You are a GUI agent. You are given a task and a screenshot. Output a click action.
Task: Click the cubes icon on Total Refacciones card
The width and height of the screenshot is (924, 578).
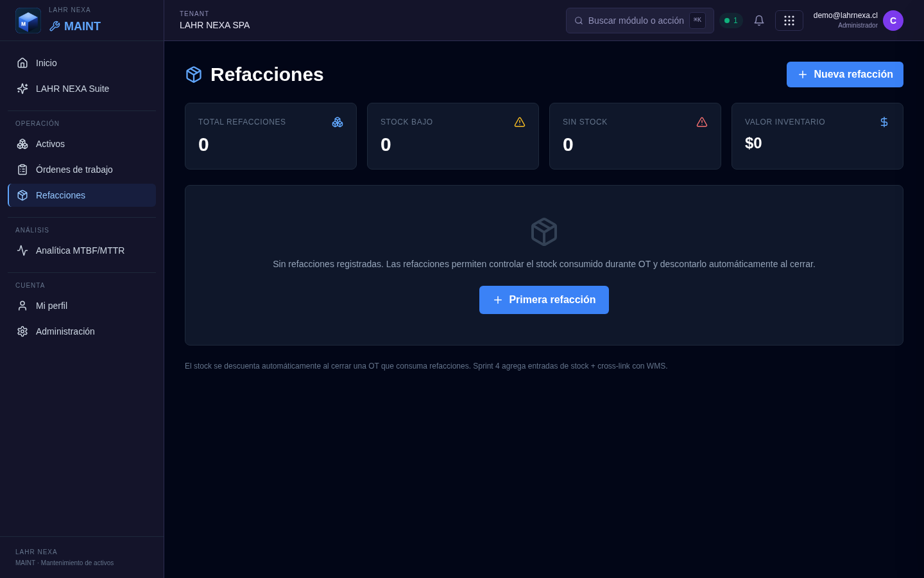(x=338, y=122)
